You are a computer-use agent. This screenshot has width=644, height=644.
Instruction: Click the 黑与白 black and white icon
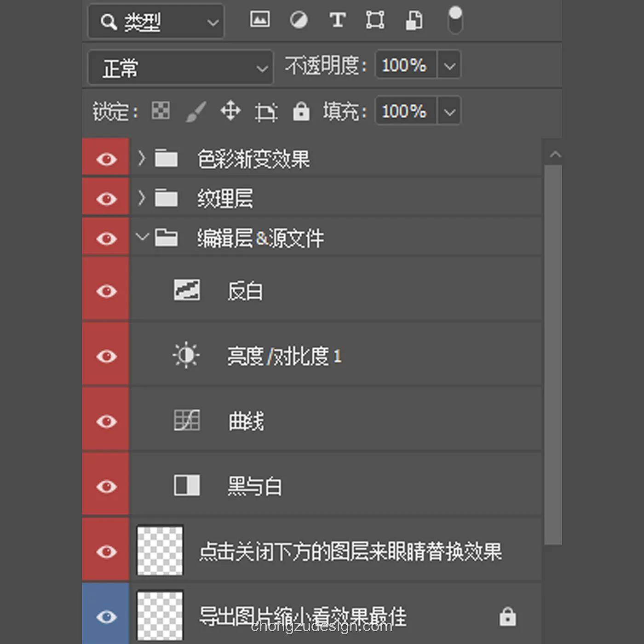pos(187,485)
